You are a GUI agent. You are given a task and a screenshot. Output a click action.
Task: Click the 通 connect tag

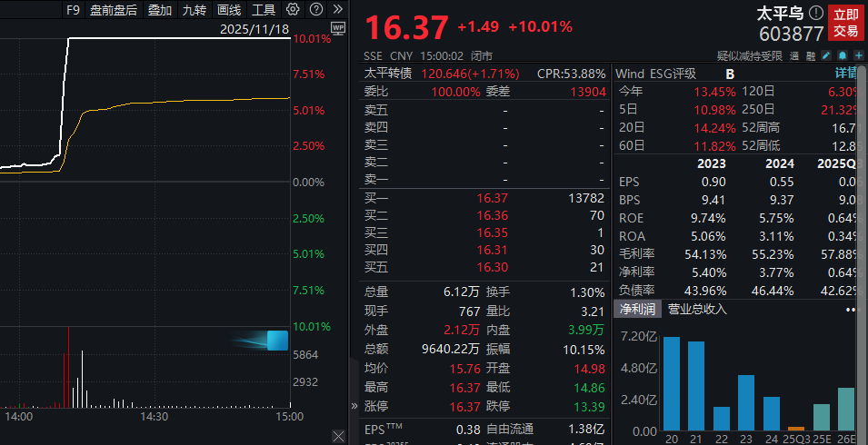coord(794,55)
